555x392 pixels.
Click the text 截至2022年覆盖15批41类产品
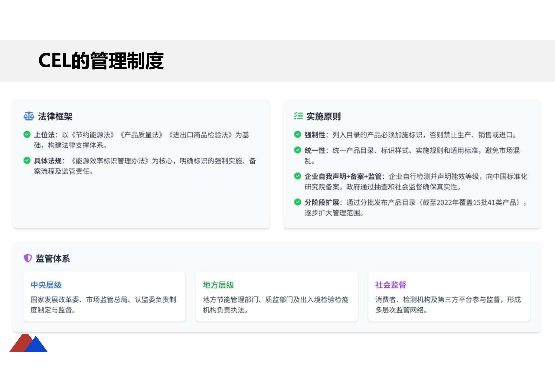tap(469, 202)
